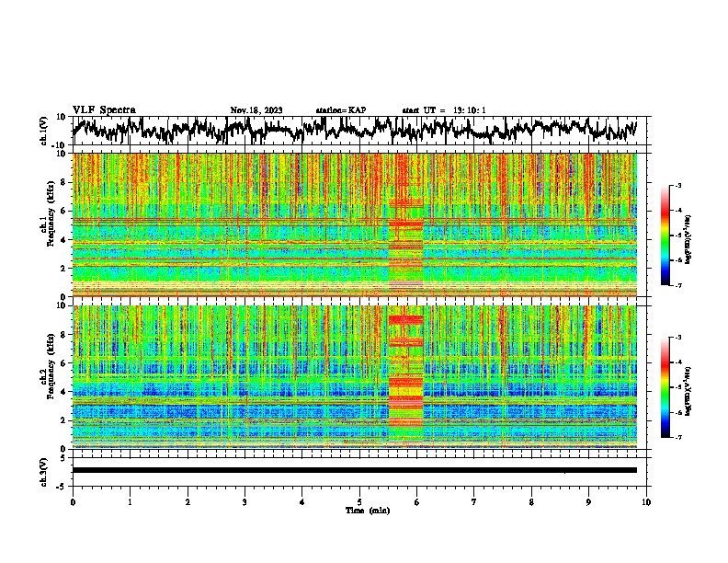Click the "10" tick on the time axis
728x563 pixels.
(x=646, y=502)
